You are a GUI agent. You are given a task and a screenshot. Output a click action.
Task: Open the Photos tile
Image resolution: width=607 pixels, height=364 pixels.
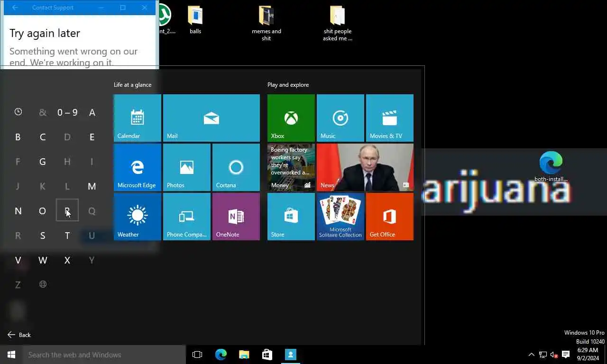click(x=187, y=167)
